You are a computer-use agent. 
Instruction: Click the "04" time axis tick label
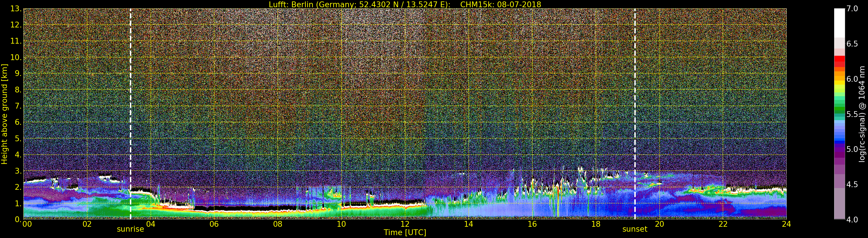(151, 224)
